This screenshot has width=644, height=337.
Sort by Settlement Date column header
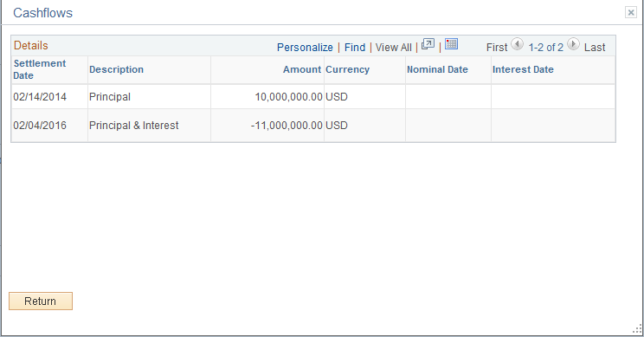click(40, 69)
